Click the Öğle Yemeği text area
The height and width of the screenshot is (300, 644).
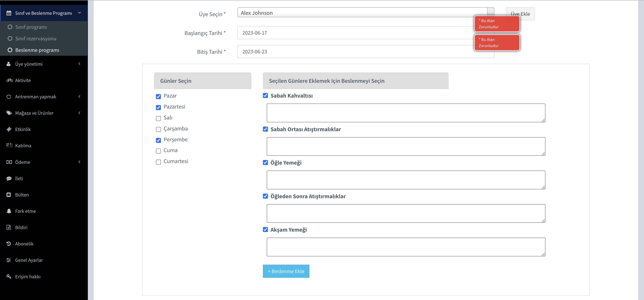tap(406, 180)
